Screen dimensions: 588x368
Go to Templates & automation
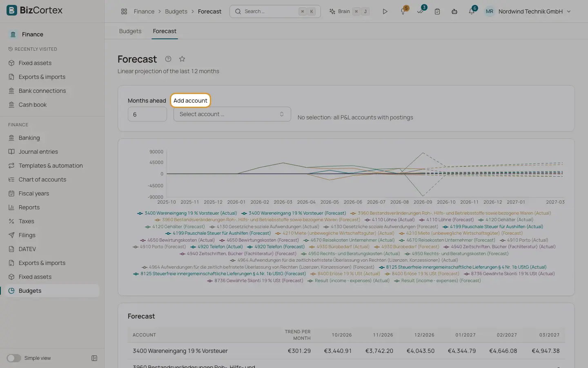click(50, 166)
